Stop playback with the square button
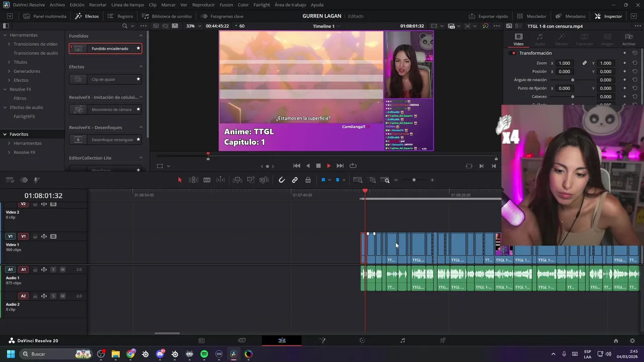This screenshot has height=362, width=644. [318, 166]
